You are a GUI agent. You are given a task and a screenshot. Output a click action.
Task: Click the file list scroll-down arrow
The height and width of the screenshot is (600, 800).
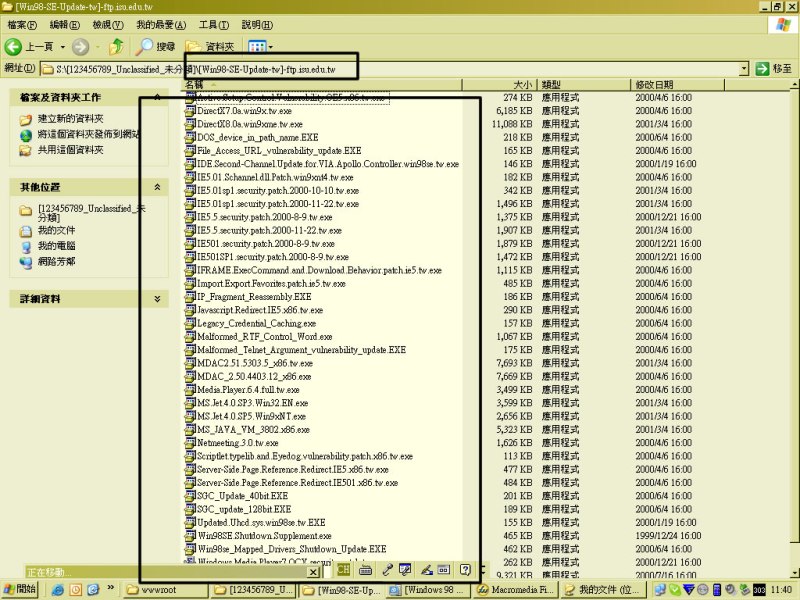[x=795, y=572]
